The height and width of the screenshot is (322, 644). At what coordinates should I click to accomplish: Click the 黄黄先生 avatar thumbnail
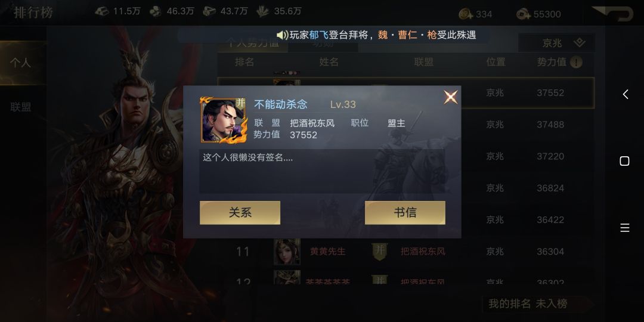287,252
